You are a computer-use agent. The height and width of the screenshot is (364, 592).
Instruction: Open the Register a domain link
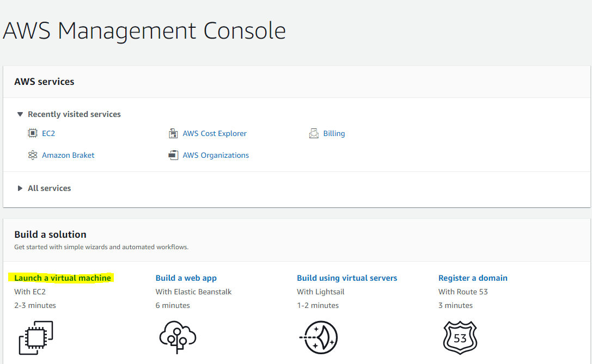pos(473,278)
